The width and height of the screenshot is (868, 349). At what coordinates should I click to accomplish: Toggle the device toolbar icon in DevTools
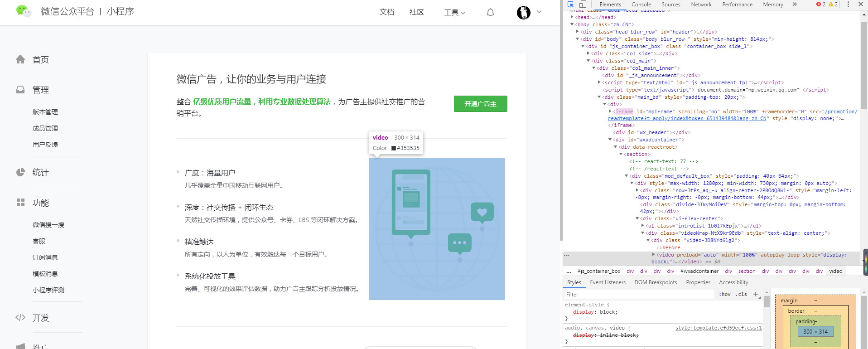coord(583,5)
